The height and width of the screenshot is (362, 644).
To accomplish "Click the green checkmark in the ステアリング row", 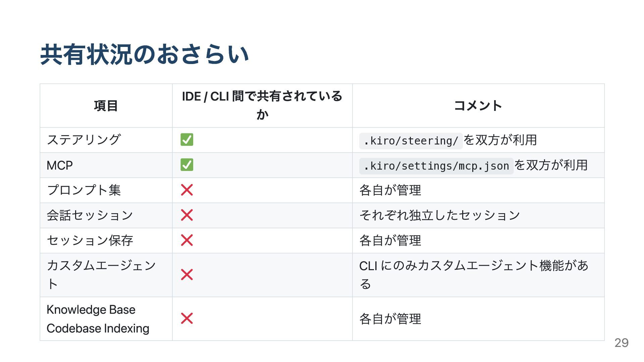I will tap(187, 140).
